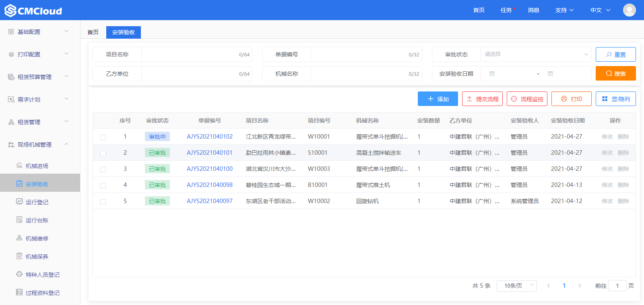Check the row for AJYS2021040100

pos(103,169)
